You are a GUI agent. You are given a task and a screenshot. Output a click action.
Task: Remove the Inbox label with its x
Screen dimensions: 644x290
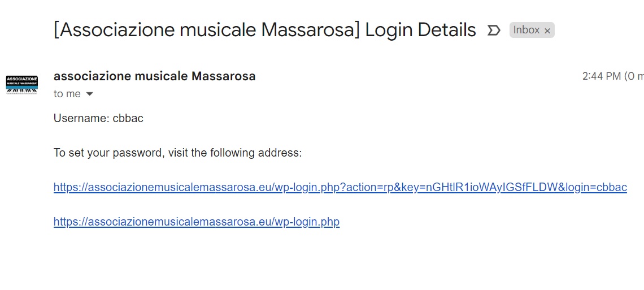[547, 31]
